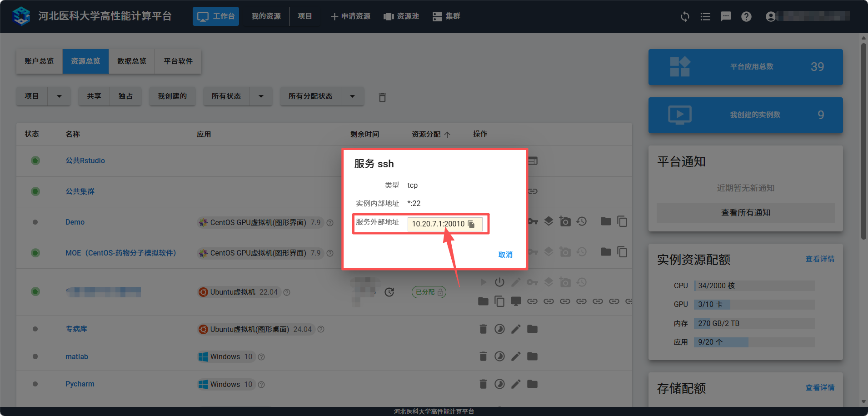This screenshot has height=416, width=868.
Task: Edit the Pycharm instance with pencil icon
Action: coord(516,384)
